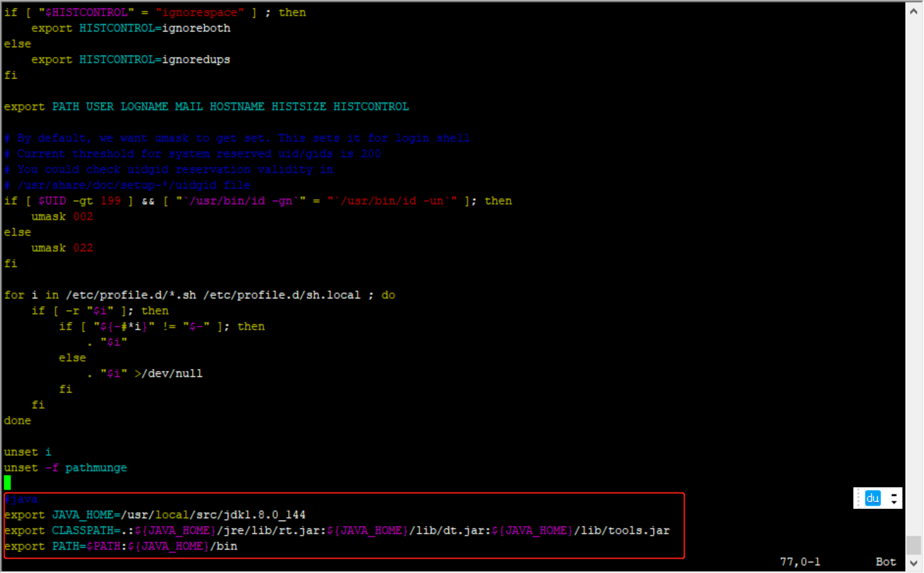Click the 'do' keyword ending the for line
Viewport: 924px width, 573px height.
[x=388, y=295]
